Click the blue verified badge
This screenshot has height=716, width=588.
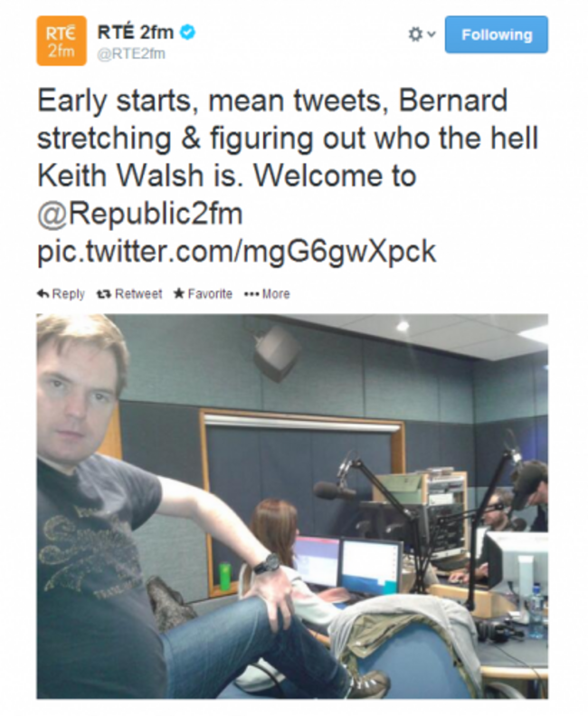coord(187,33)
